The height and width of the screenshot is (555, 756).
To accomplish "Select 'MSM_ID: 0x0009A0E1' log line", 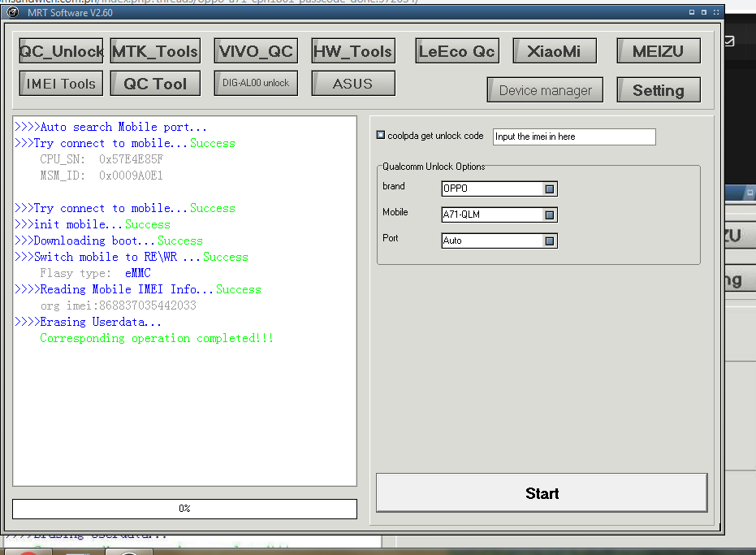I will (102, 176).
